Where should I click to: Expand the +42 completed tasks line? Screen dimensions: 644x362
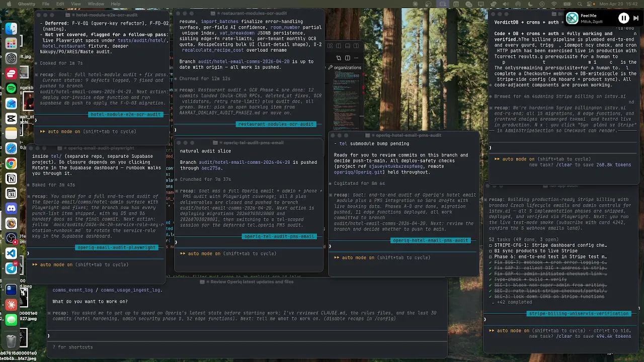513,302
